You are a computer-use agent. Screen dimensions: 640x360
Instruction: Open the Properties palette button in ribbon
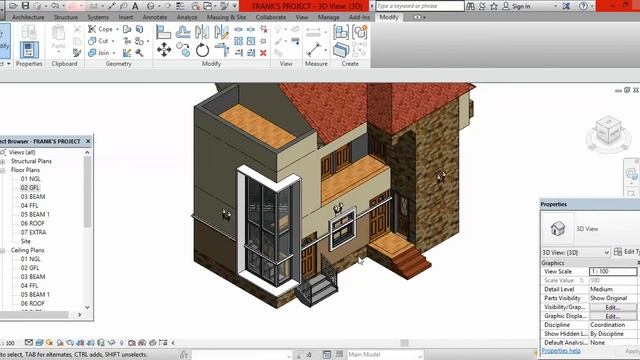coord(29,50)
